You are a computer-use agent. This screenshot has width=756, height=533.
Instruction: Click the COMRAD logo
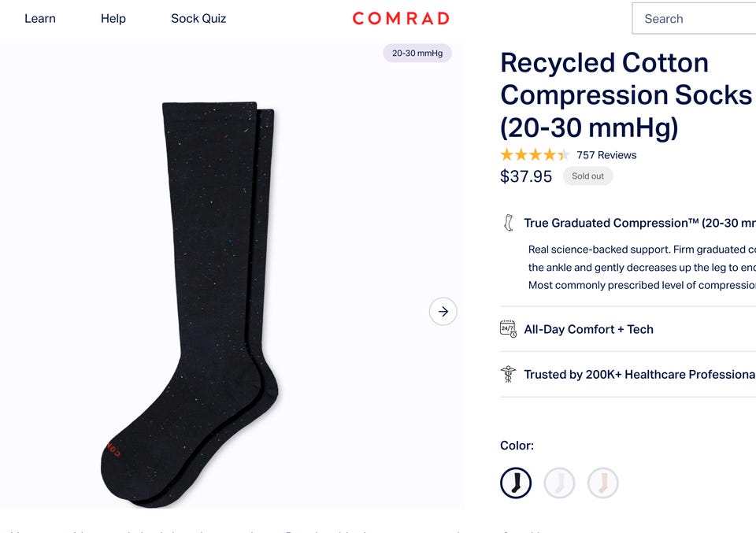[x=401, y=19]
